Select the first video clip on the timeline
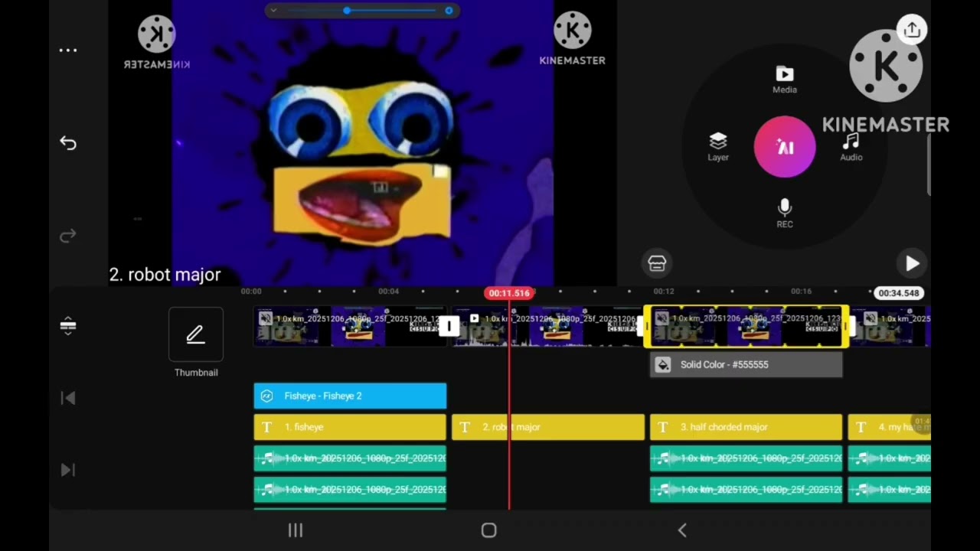 [350, 328]
